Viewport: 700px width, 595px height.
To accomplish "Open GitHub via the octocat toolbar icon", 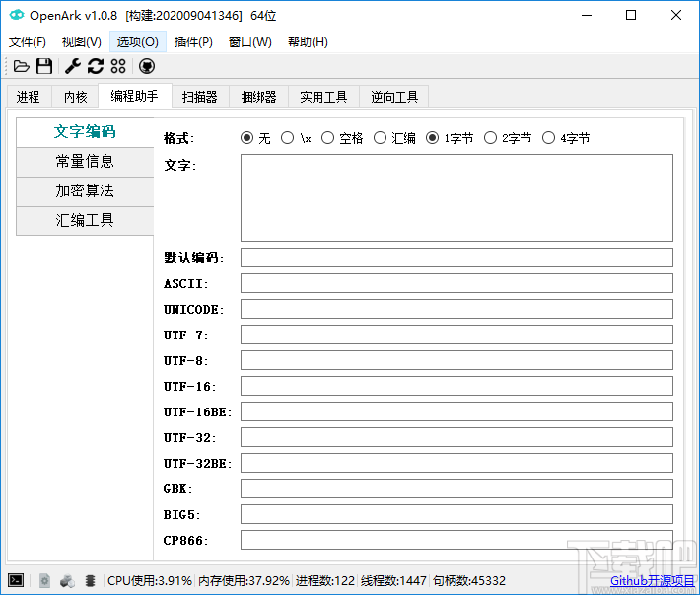I will click(x=147, y=66).
